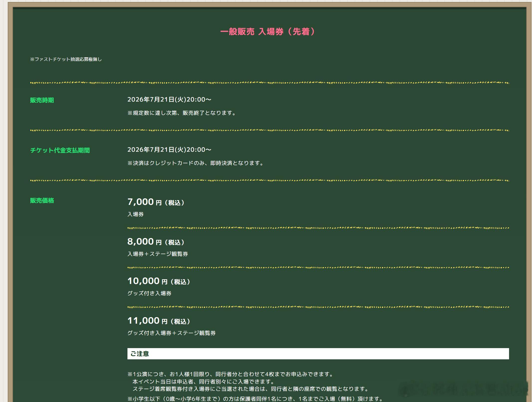Click the 4枚までお申込みできます notice line
The height and width of the screenshot is (402, 532).
pos(230,374)
